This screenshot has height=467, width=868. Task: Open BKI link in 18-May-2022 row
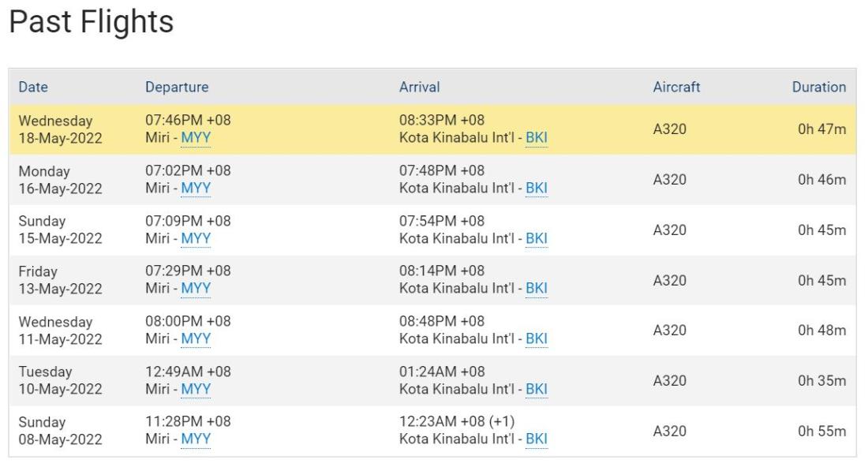click(537, 138)
